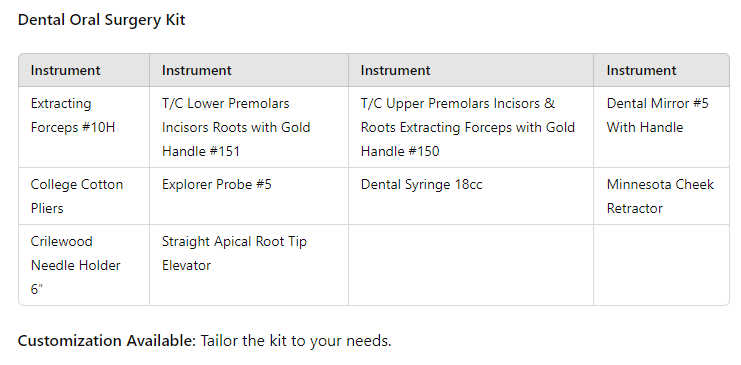Click the fourth Instrument column header
Viewport: 741px width, 365px height.
point(662,70)
